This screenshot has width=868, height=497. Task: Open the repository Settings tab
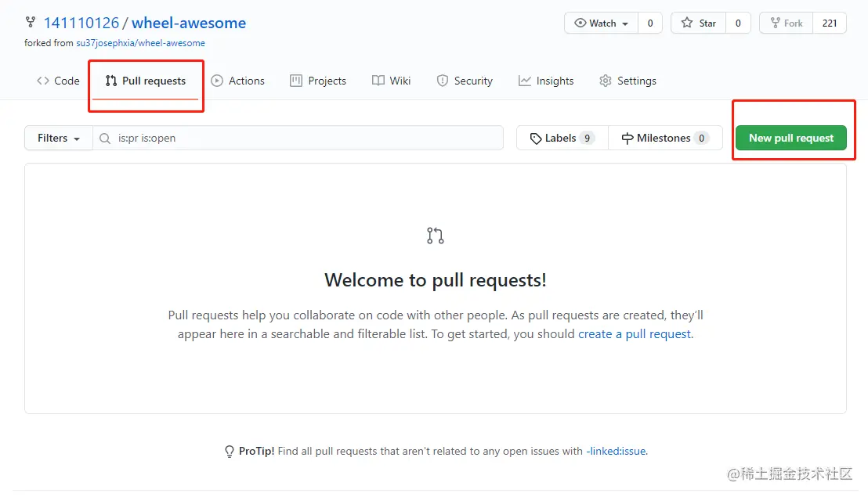pos(627,81)
